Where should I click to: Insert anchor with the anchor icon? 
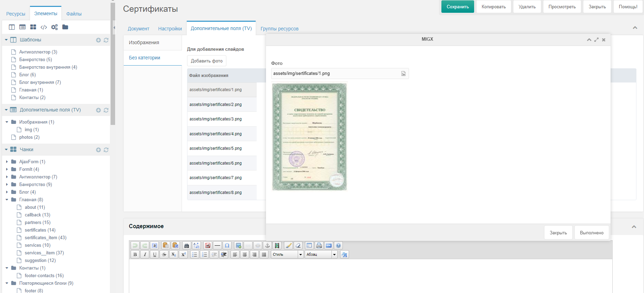coord(267,245)
